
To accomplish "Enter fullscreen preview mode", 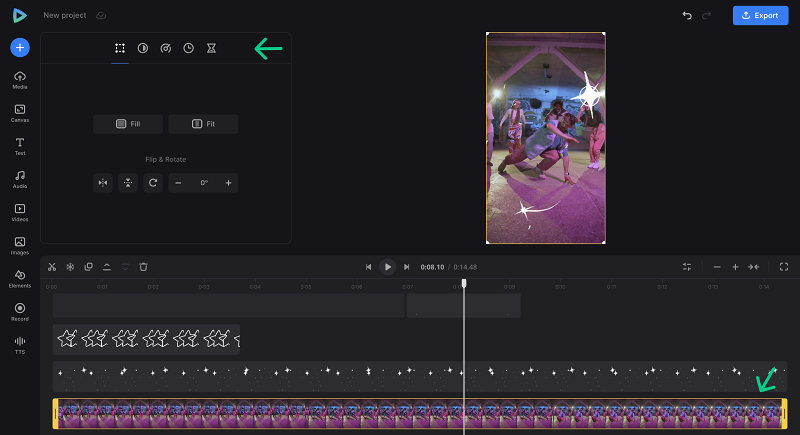I will point(784,267).
